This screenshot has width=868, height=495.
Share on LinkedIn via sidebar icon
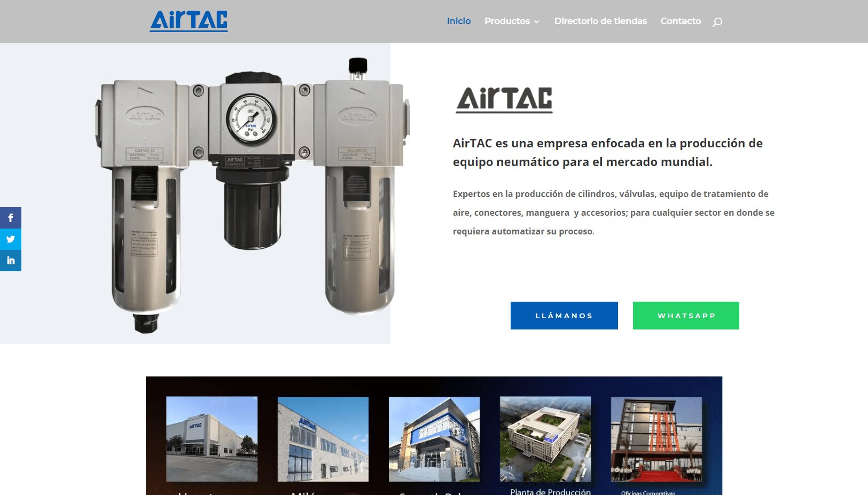[x=11, y=261]
